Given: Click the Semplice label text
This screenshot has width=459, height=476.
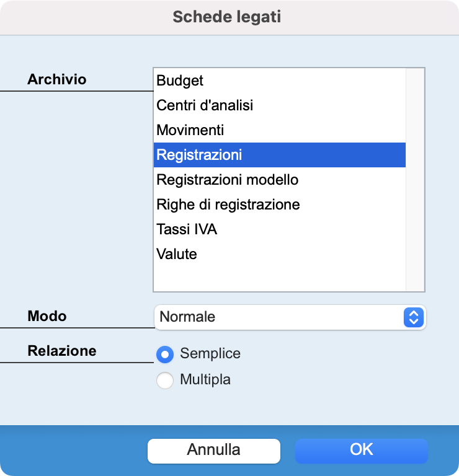Looking at the screenshot, I should pos(210,353).
